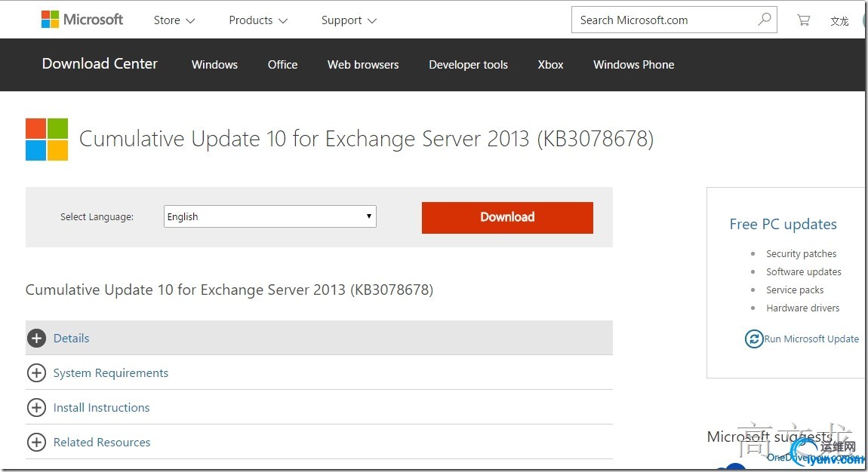Click the Run Microsoft Update refresh icon
The width and height of the screenshot is (868, 472).
(x=753, y=339)
